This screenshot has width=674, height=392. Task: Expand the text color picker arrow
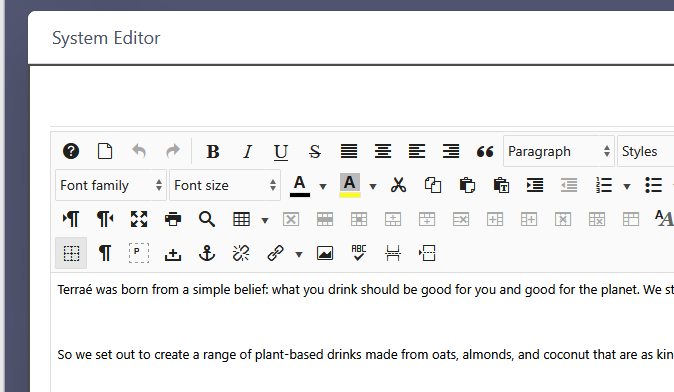point(323,186)
